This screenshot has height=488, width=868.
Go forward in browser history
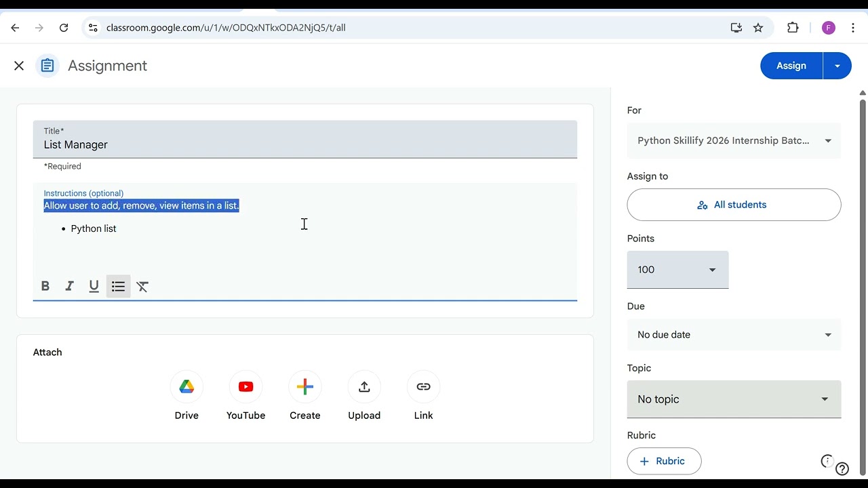[x=39, y=28]
